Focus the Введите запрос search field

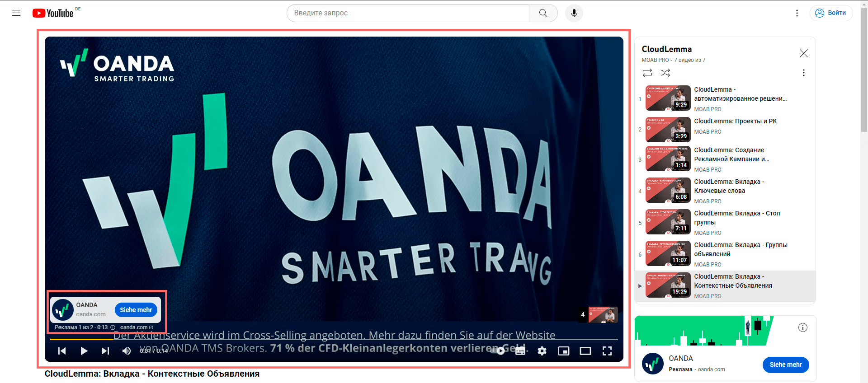click(408, 13)
